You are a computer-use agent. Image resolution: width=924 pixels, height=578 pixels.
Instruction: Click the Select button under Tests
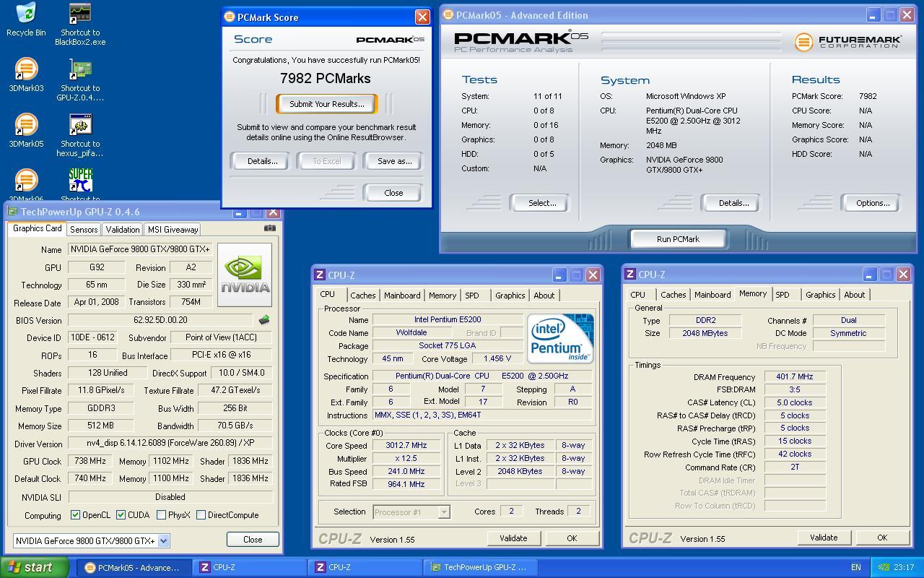pyautogui.click(x=541, y=203)
